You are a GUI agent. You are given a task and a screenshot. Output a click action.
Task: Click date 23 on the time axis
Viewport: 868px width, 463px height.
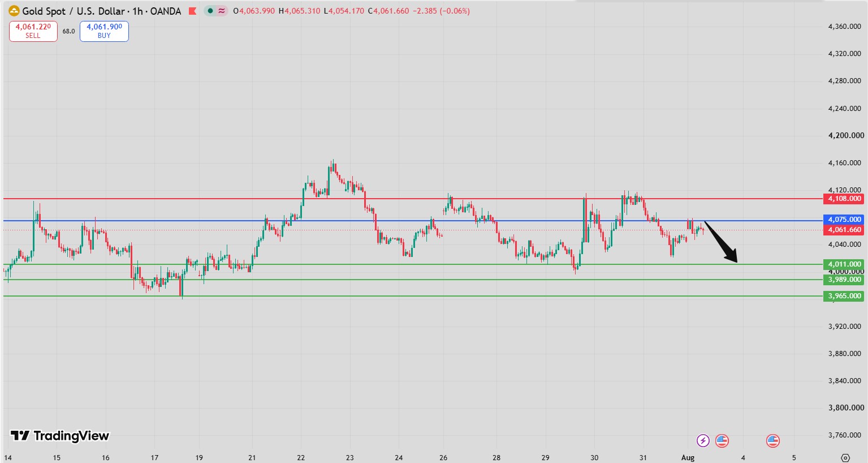click(350, 457)
